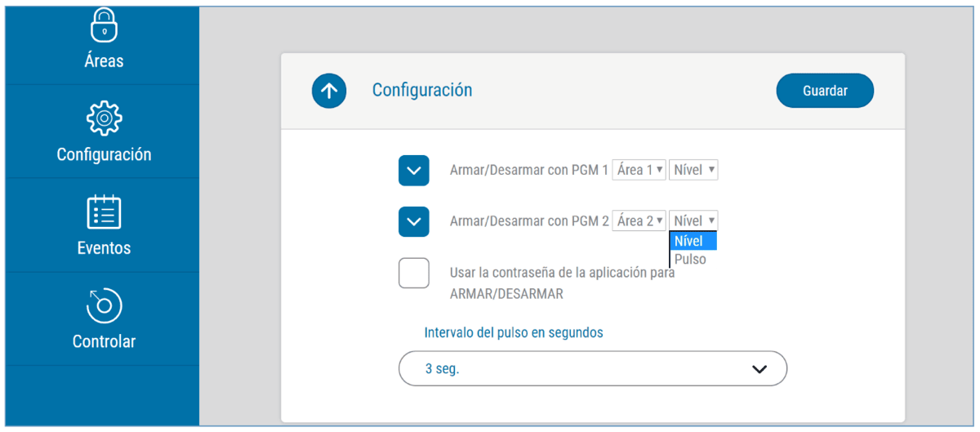Select the Controlar text label in the sidebar
The image size is (980, 432).
coord(104,341)
